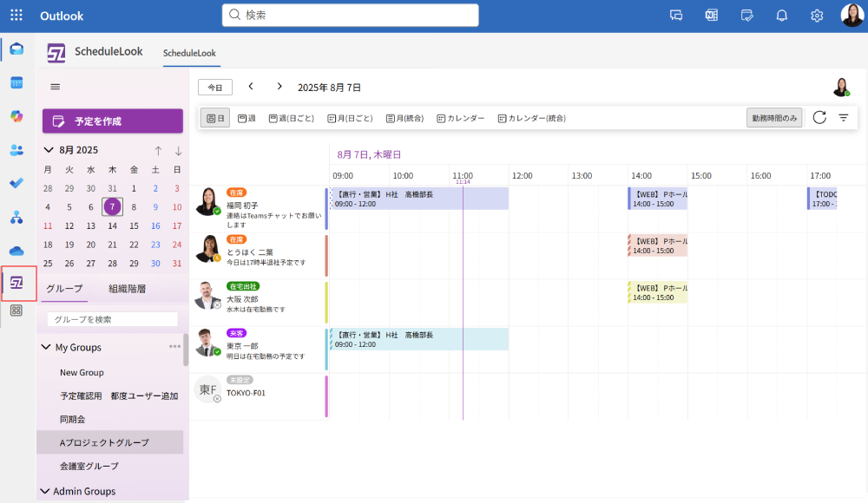Image resolution: width=868 pixels, height=503 pixels.
Task: Open notifications bell
Action: tap(782, 16)
